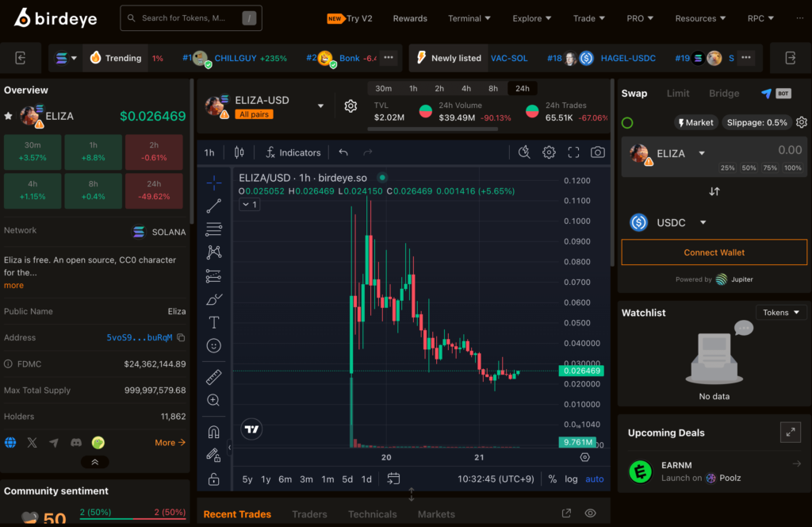The height and width of the screenshot is (527, 812).
Task: Click the All pairs orange badge
Action: (x=254, y=114)
